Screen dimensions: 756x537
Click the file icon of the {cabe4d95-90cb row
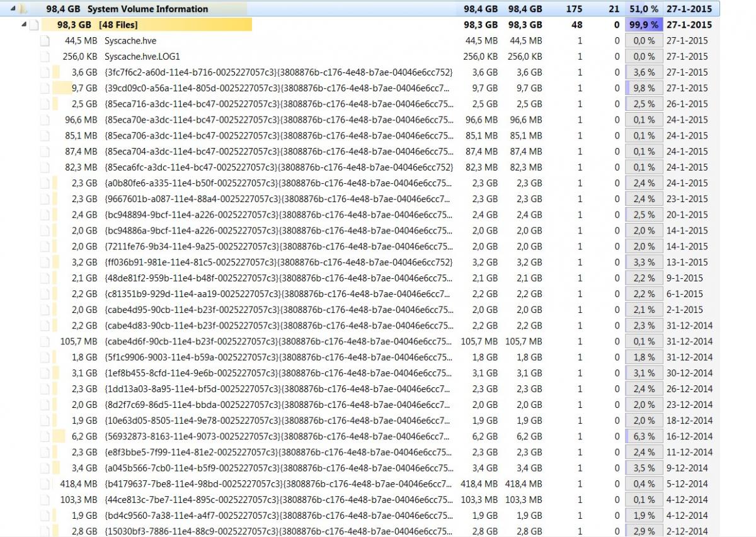(x=44, y=310)
